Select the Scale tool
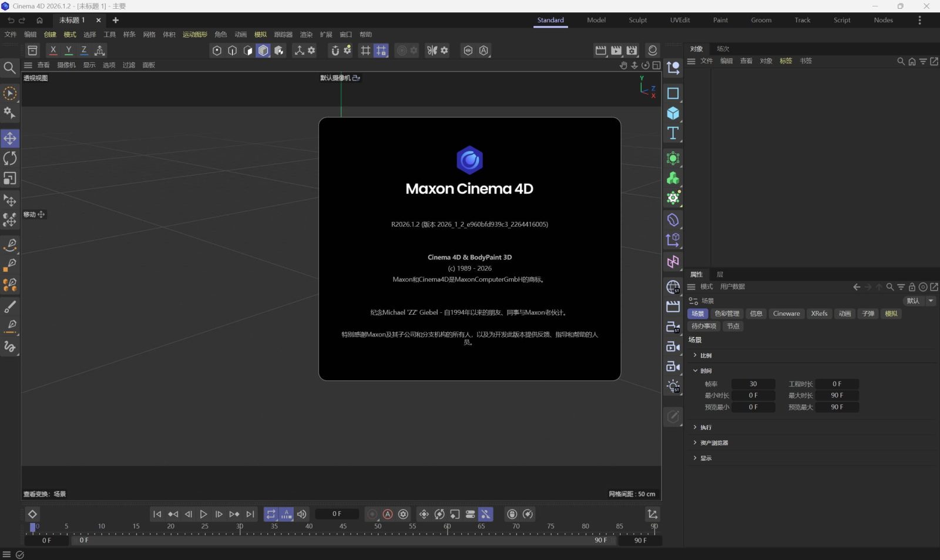 [x=10, y=178]
